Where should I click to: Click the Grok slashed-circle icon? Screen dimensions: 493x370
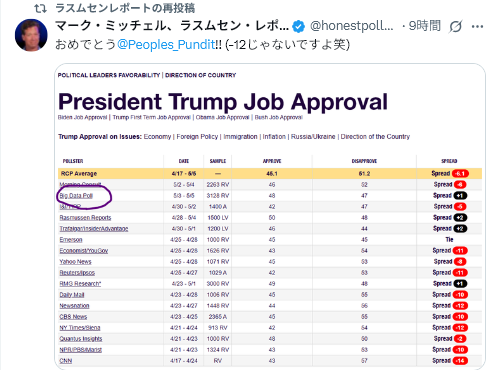point(455,26)
